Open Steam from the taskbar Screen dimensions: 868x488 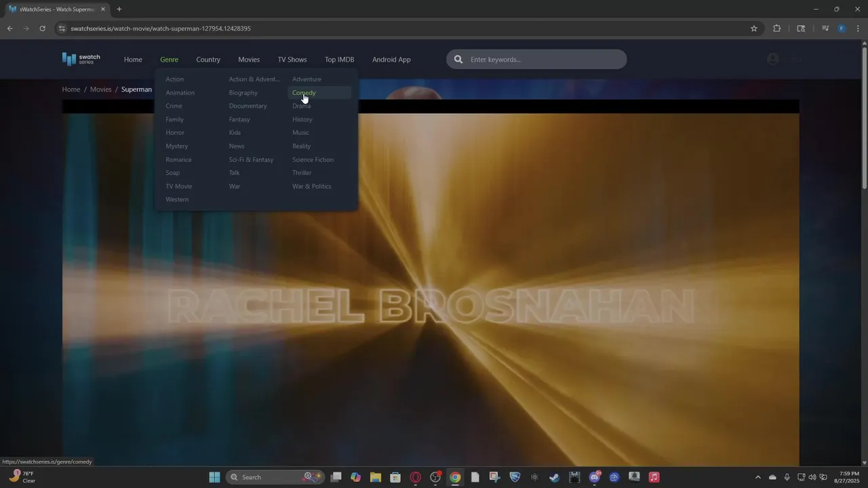(x=554, y=477)
